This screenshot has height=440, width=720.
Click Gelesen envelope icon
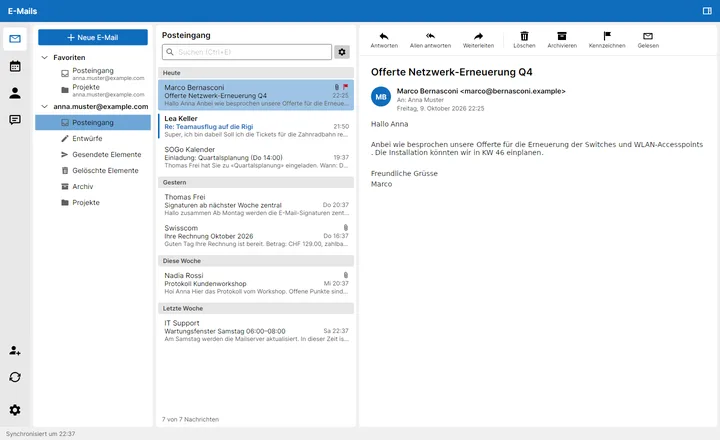coord(648,36)
